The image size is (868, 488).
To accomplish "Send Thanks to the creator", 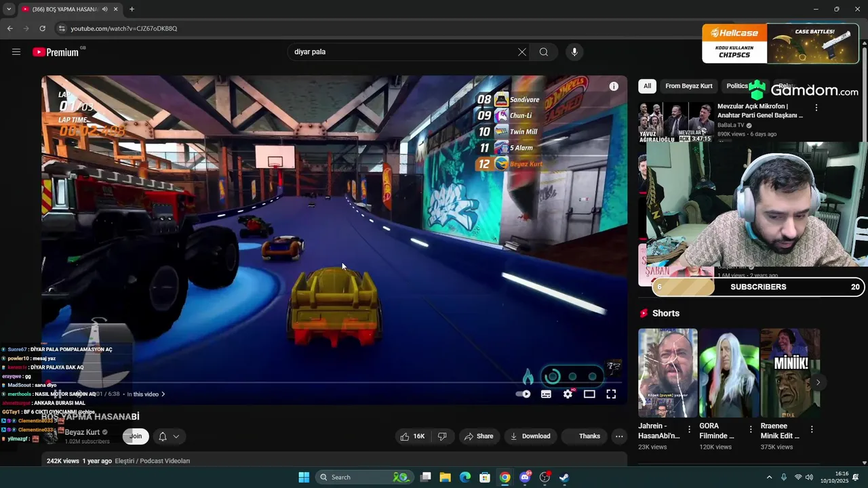I will coord(584,436).
